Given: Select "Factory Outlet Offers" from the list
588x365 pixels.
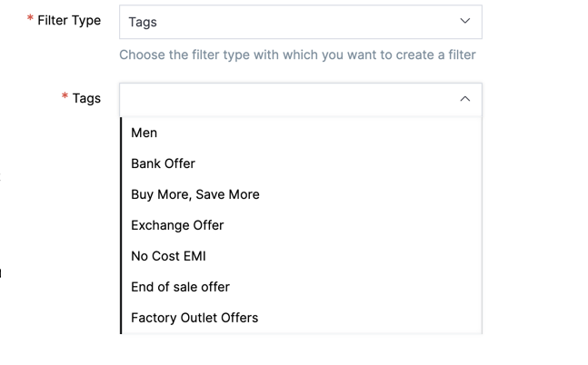Looking at the screenshot, I should (194, 318).
